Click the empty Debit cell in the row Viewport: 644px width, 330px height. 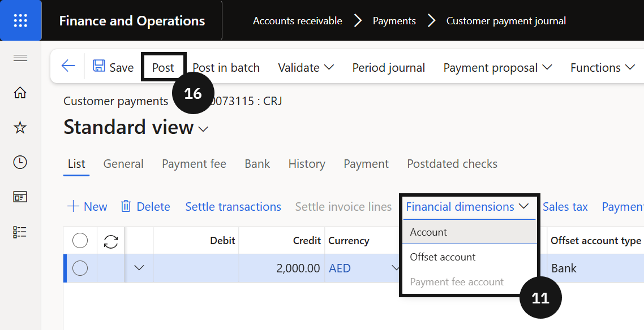pos(196,268)
